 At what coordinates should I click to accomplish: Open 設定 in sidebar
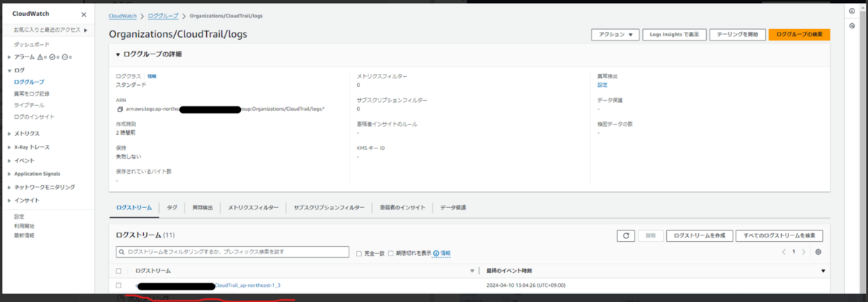coord(19,217)
